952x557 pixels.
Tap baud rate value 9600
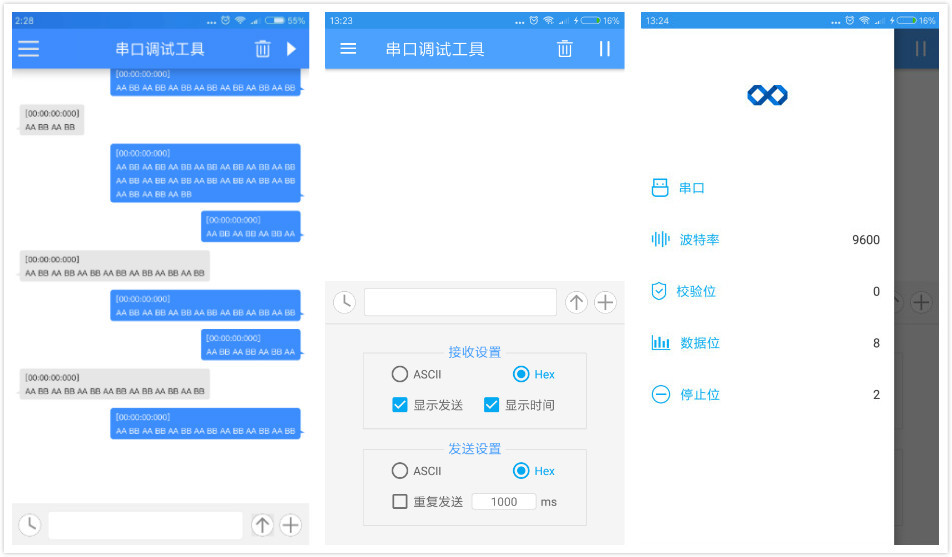click(x=866, y=239)
